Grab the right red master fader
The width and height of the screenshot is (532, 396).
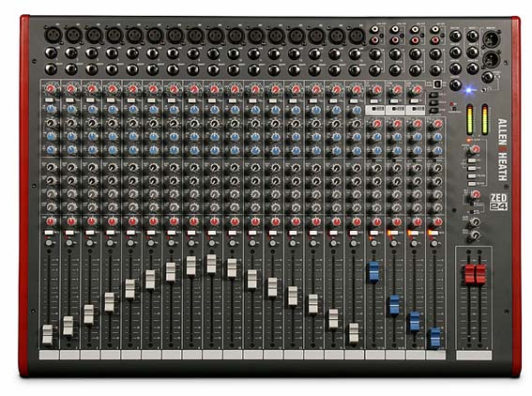tap(480, 274)
